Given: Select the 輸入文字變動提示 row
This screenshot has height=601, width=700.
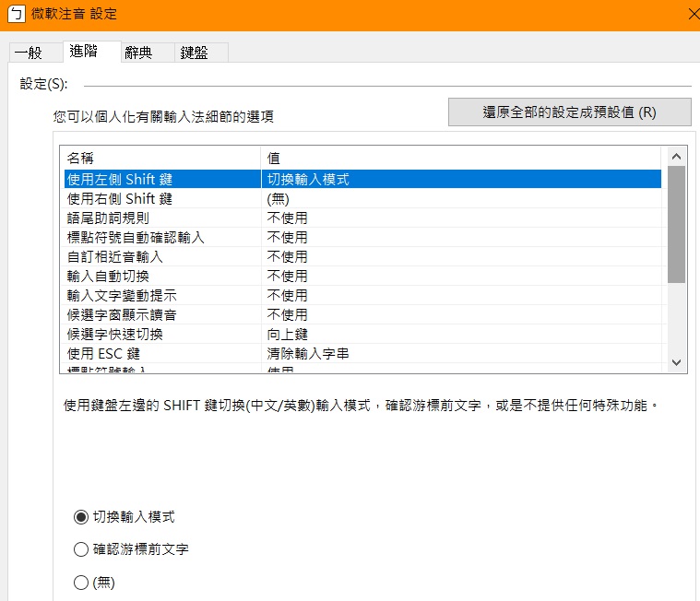Looking at the screenshot, I should [x=362, y=295].
